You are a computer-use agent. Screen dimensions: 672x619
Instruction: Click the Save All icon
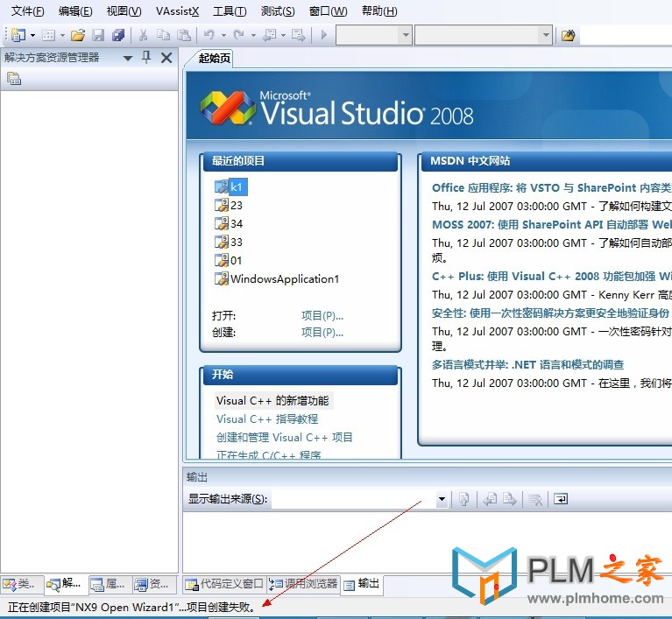tap(118, 35)
